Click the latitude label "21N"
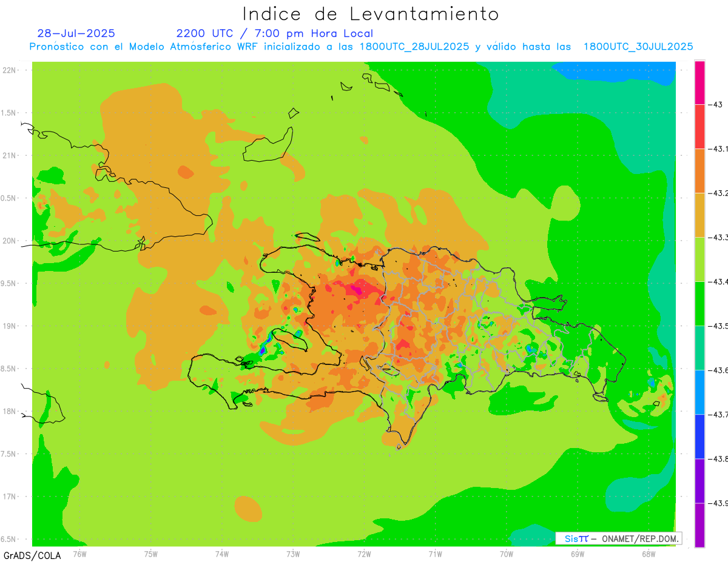This screenshot has height=562, width=728. coord(10,155)
